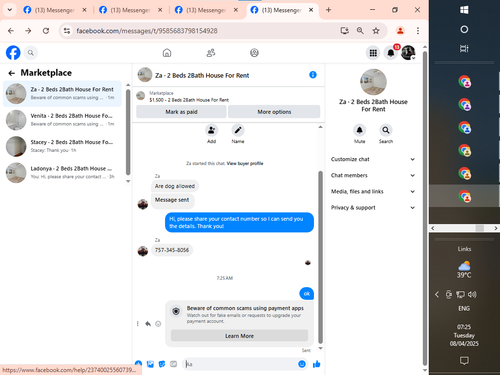Go to the Home feed icon
500x375 pixels.
(x=167, y=53)
